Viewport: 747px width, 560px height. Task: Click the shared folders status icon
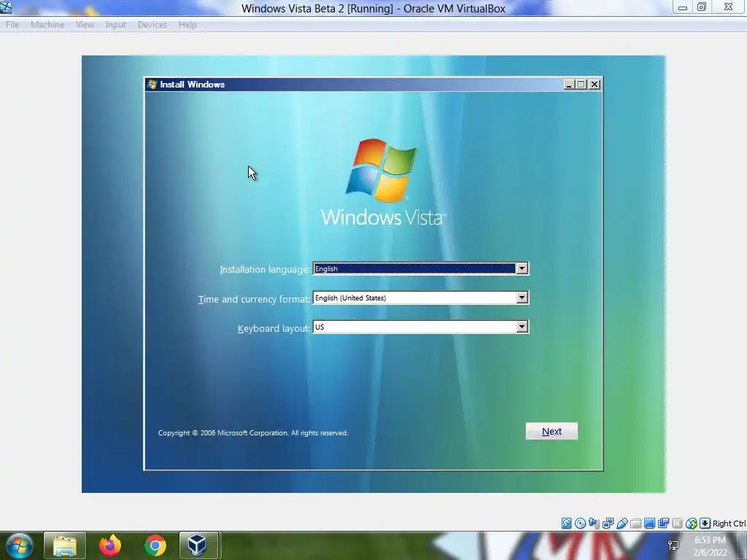tap(635, 524)
